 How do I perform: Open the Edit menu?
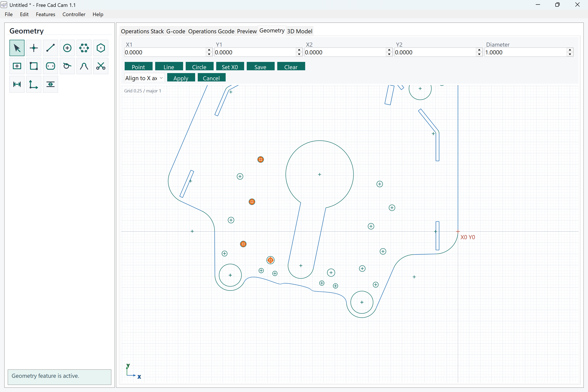pyautogui.click(x=24, y=14)
